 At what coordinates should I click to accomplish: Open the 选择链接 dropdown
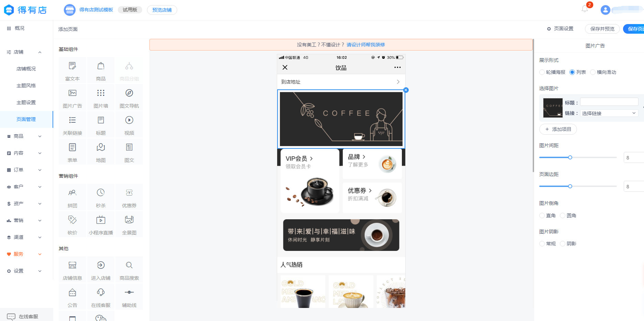pyautogui.click(x=609, y=113)
